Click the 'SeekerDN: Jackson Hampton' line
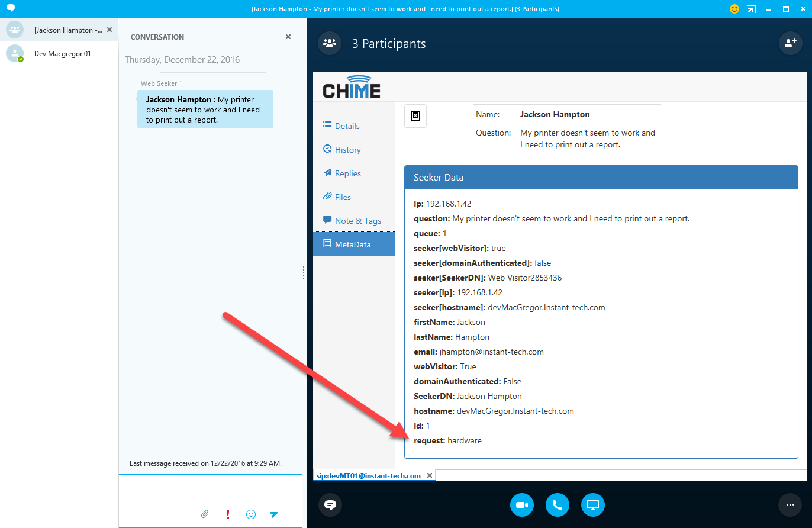Image resolution: width=812 pixels, height=528 pixels. (x=468, y=396)
